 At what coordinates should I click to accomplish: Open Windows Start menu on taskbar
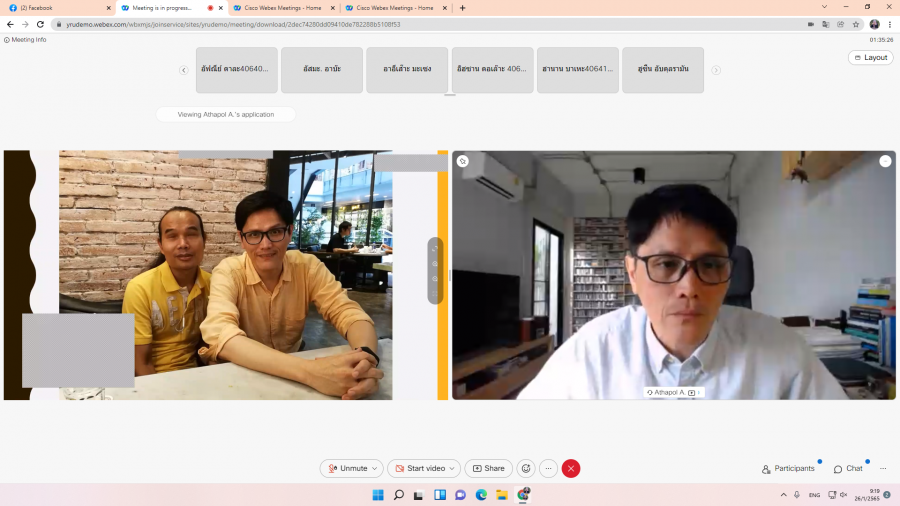[377, 495]
